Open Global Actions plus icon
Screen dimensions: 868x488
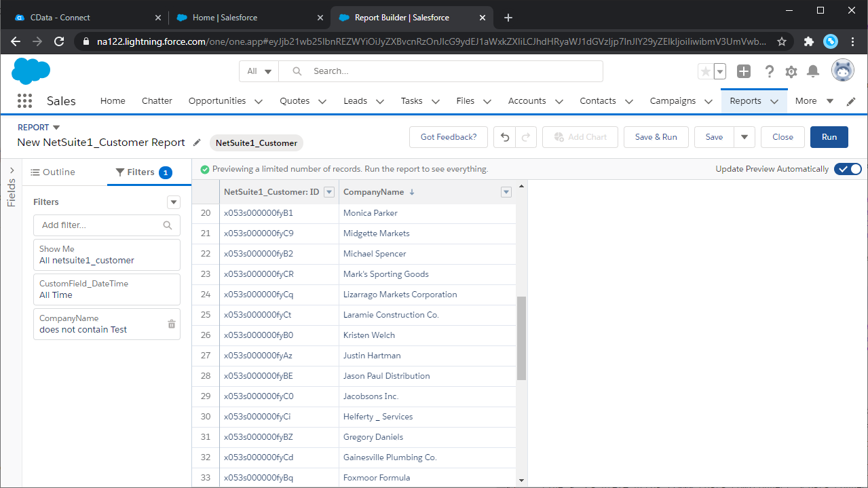pyautogui.click(x=744, y=71)
